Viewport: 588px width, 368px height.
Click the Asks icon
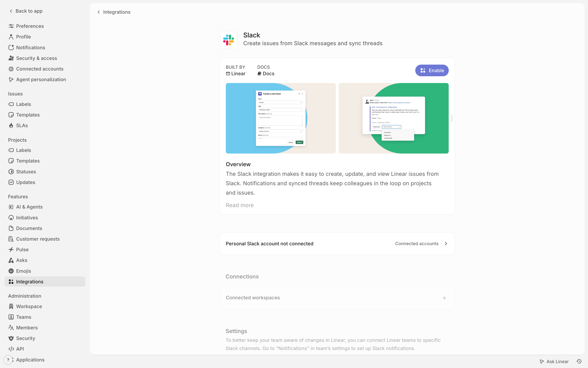tap(11, 260)
